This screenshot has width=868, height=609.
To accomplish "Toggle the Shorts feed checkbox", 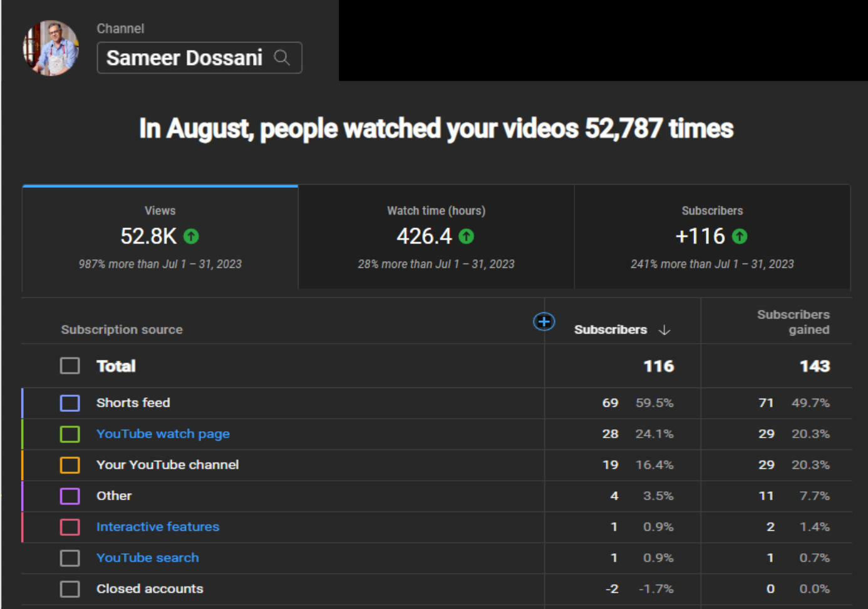I will [70, 403].
